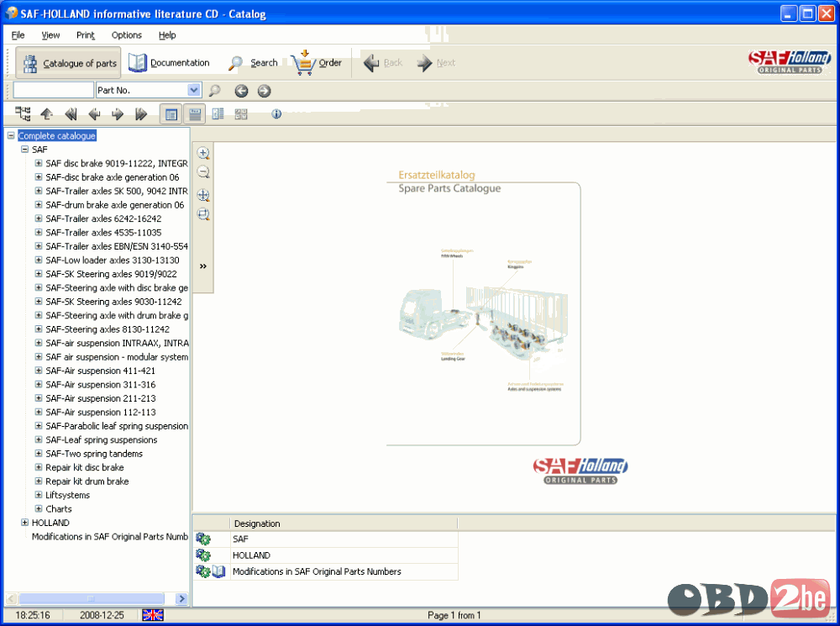Focus the search text input field

(x=53, y=90)
